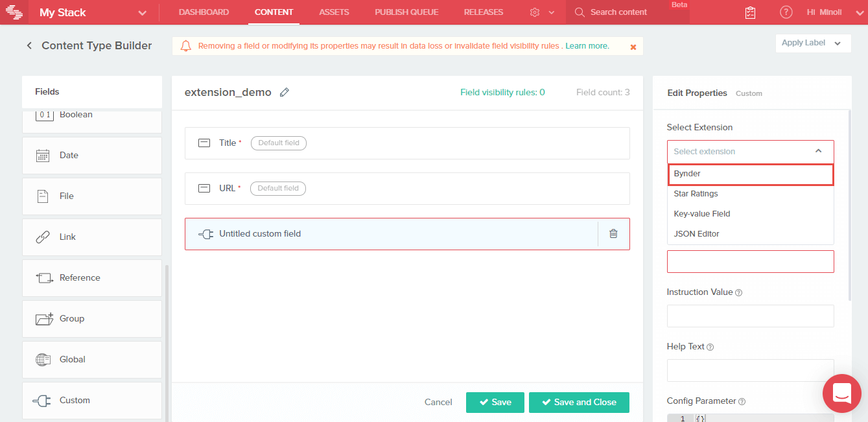Viewport: 868px width, 422px height.
Task: Click the Instruction Value input field
Action: tap(750, 316)
